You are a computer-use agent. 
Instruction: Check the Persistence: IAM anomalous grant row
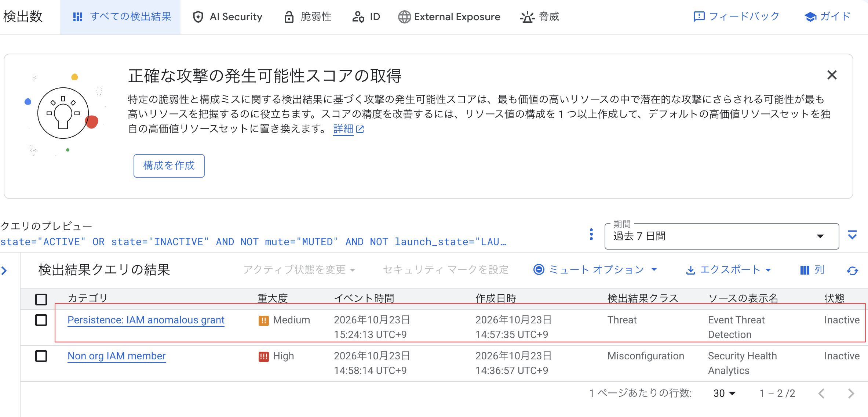(41, 320)
